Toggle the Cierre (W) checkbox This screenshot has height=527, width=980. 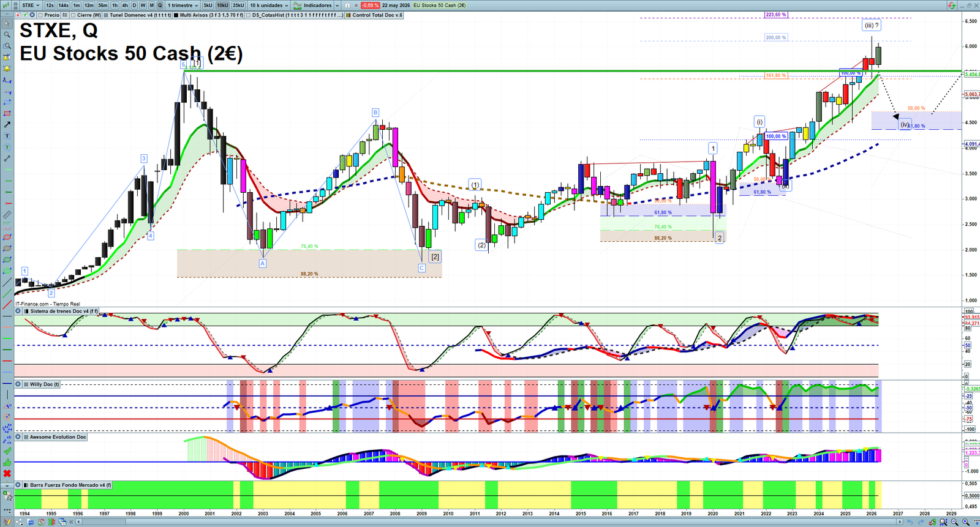(x=73, y=15)
